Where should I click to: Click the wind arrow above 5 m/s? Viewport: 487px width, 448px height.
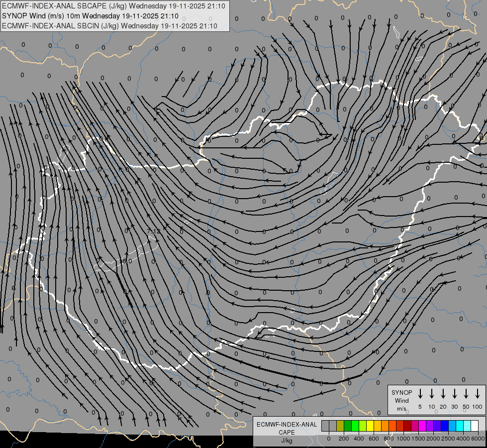coord(420,393)
